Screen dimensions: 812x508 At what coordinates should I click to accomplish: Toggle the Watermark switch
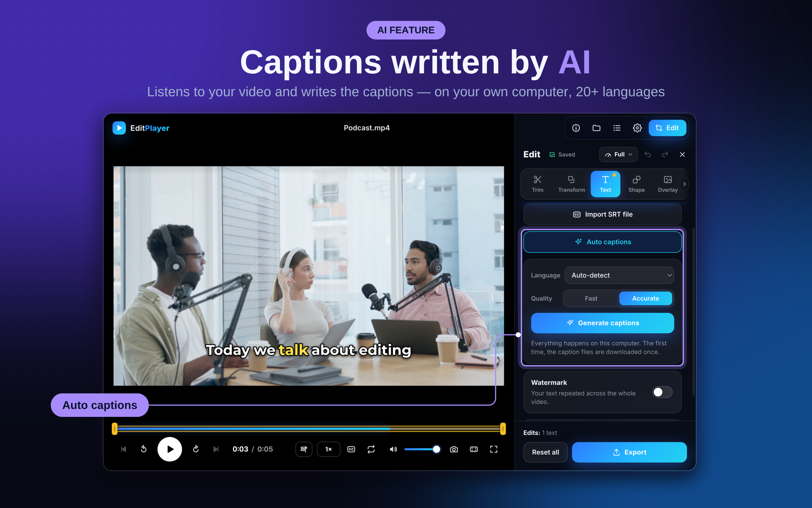click(662, 392)
